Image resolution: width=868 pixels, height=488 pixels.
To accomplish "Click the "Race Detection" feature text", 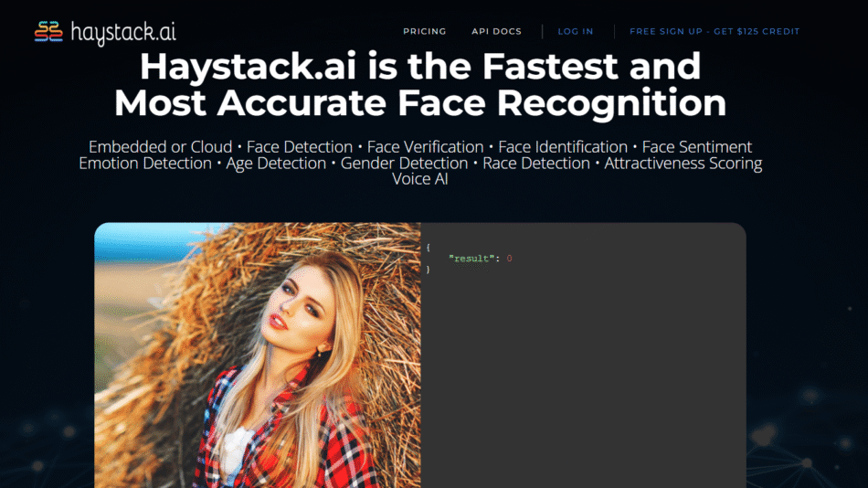I will [x=535, y=163].
